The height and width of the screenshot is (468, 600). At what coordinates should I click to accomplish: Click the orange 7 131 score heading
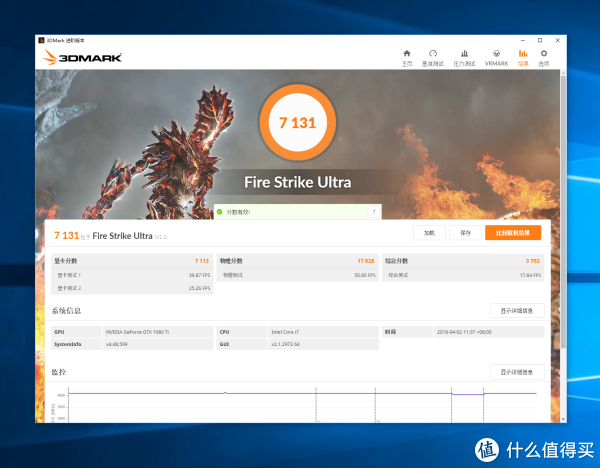[67, 235]
